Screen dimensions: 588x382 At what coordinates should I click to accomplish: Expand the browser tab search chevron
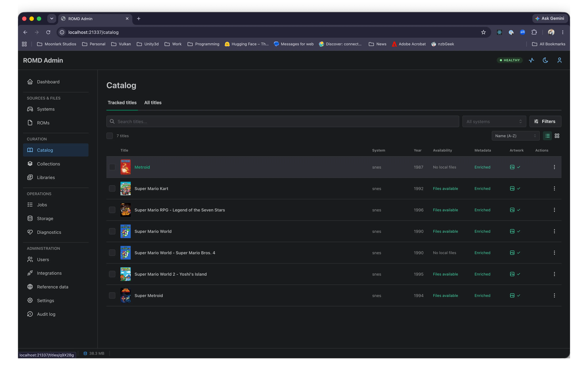pyautogui.click(x=52, y=19)
